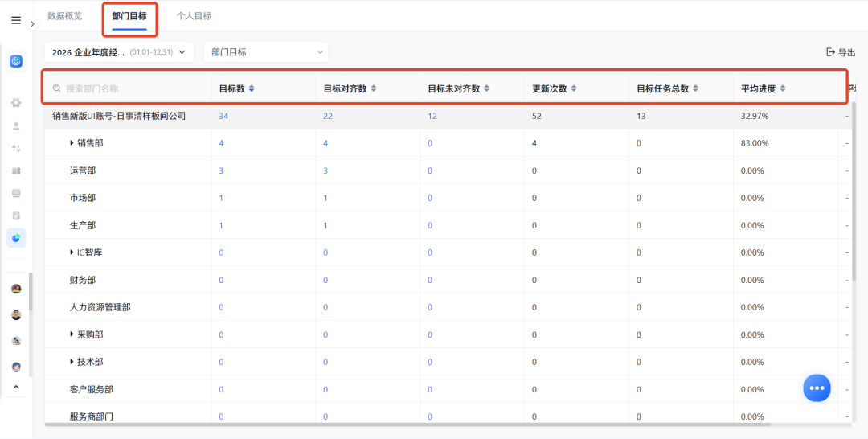Switch to the 个人目标 tab
Screen dimensions: 868x439
pyautogui.click(x=194, y=16)
